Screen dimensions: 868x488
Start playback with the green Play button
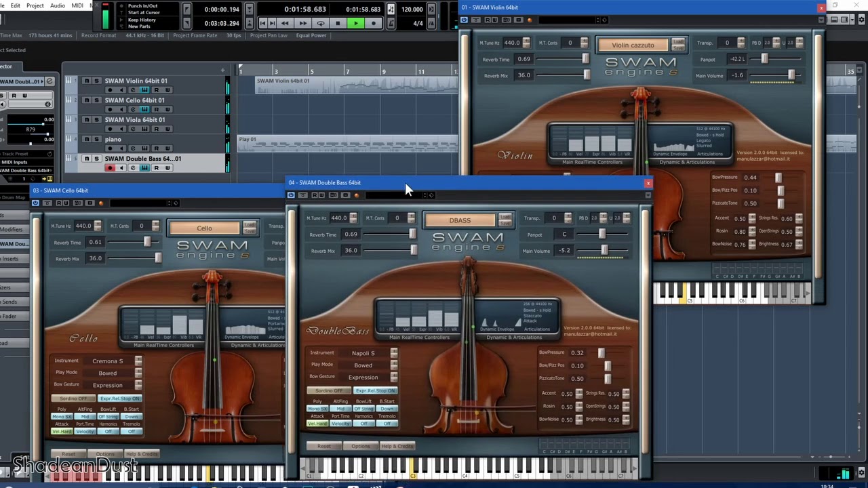pyautogui.click(x=355, y=23)
